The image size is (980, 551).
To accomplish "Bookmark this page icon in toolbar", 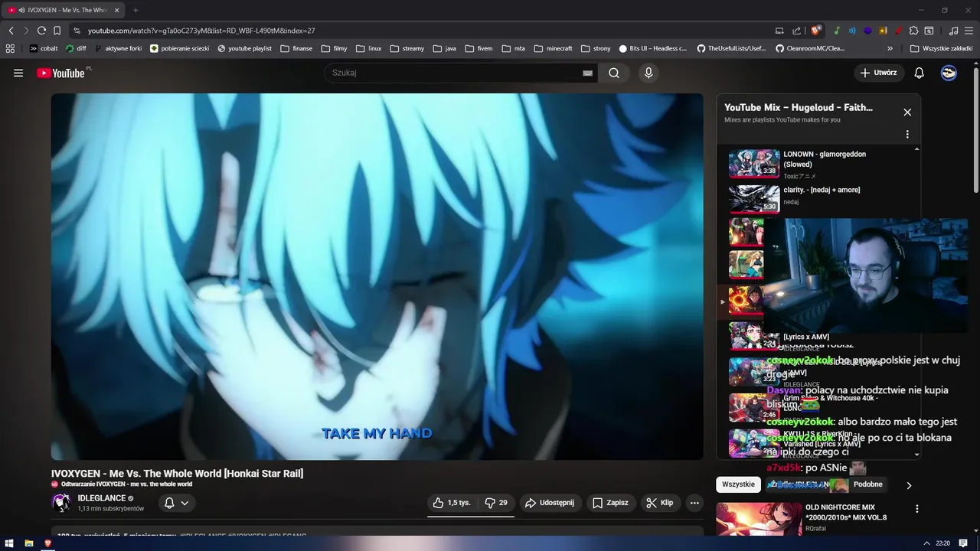I will click(x=57, y=31).
